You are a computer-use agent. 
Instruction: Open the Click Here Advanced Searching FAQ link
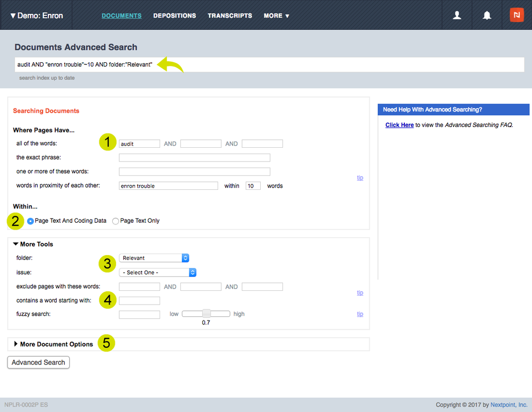[400, 125]
